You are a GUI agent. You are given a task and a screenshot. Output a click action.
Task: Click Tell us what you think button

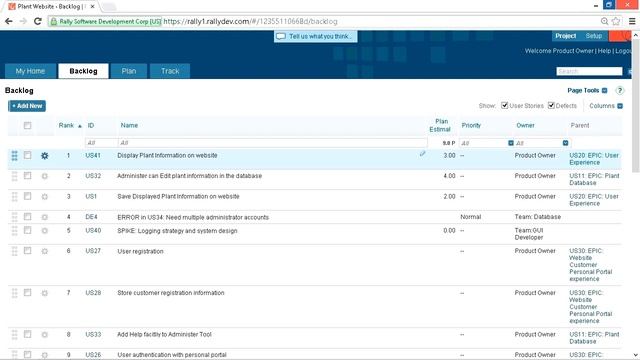316,36
